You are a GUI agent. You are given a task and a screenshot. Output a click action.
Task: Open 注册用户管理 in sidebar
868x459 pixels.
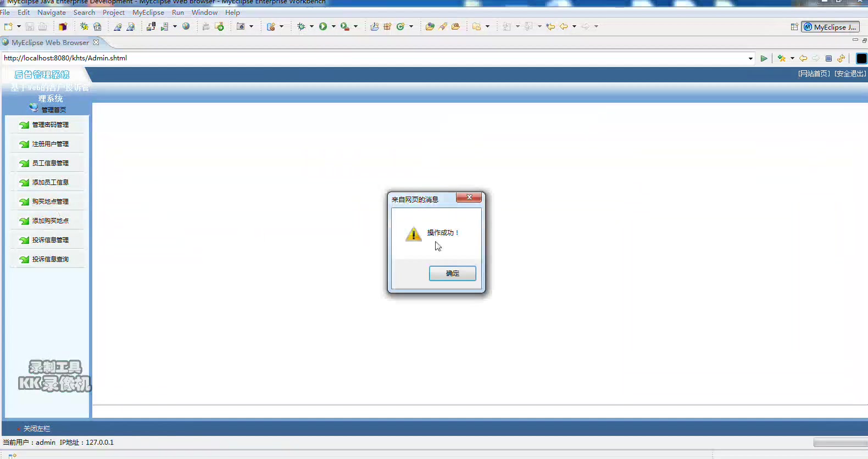click(50, 144)
